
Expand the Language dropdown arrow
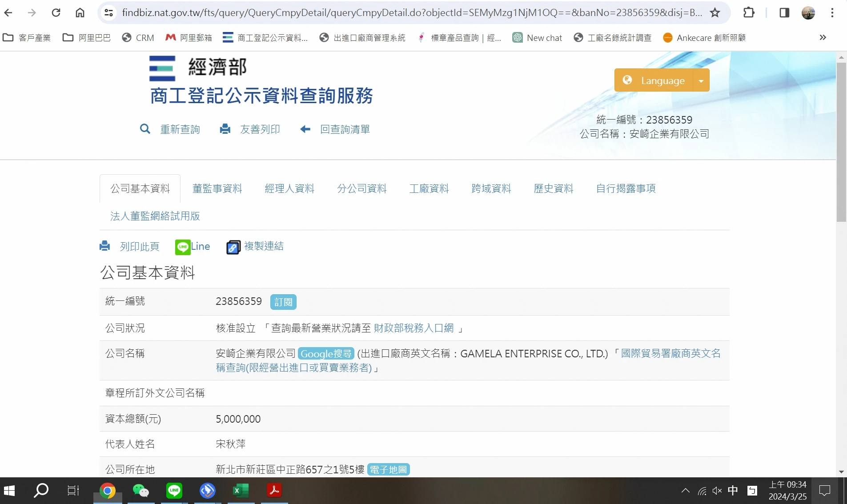(701, 80)
